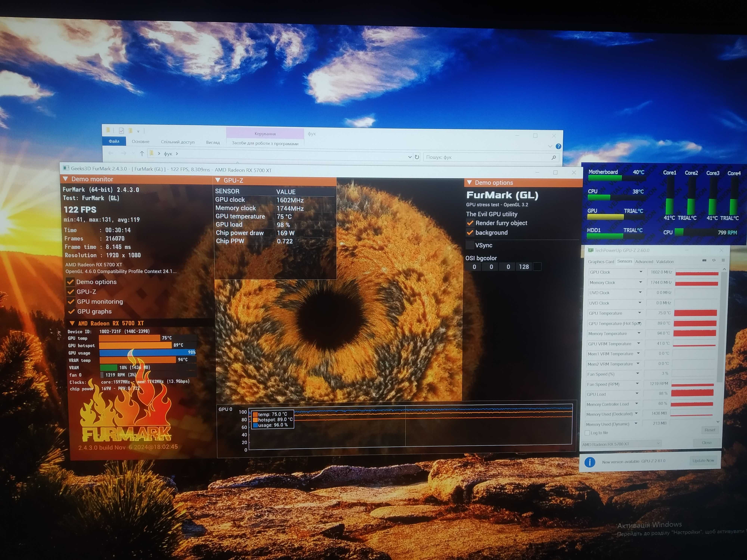Open Основне ribbon tab
Viewport: 747px width, 560px height.
(140, 141)
